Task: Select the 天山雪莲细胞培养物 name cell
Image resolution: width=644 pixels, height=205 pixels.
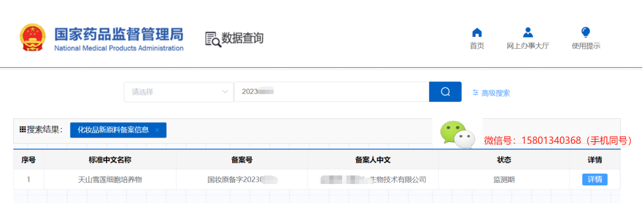Action: [x=110, y=179]
